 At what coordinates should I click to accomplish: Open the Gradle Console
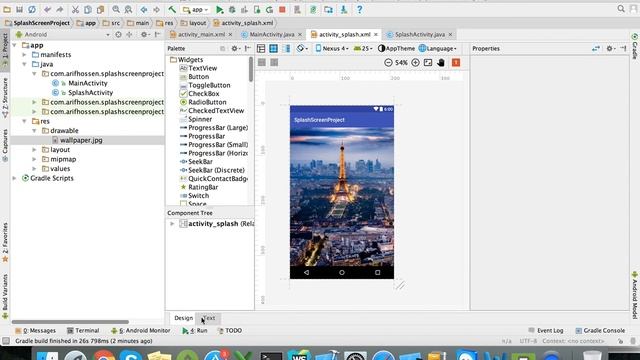point(600,331)
